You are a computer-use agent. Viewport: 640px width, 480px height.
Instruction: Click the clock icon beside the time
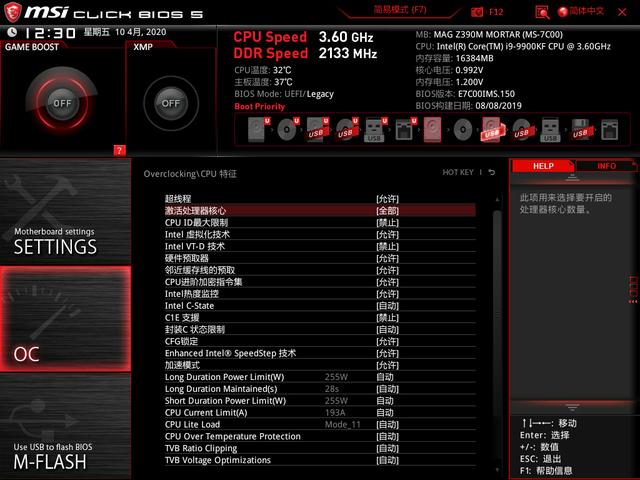click(x=12, y=32)
